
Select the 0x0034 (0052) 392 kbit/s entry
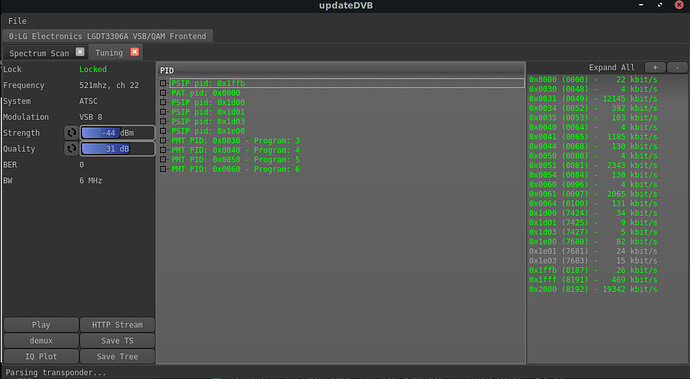pyautogui.click(x=593, y=108)
